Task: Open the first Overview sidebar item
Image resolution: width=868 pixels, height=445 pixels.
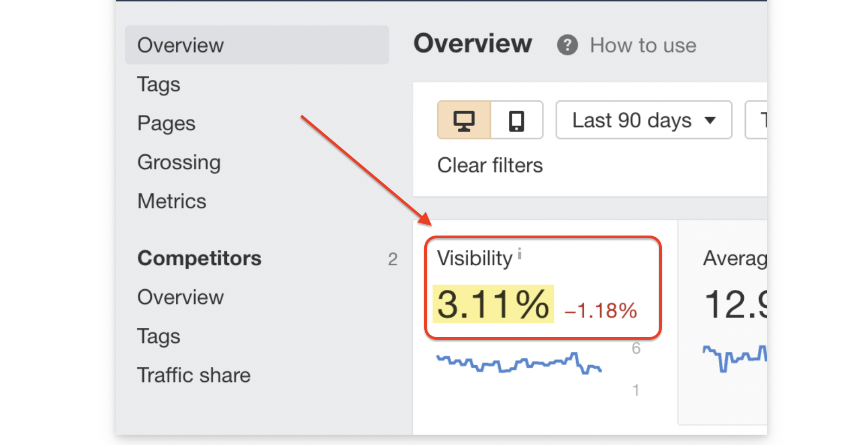Action: click(x=181, y=46)
